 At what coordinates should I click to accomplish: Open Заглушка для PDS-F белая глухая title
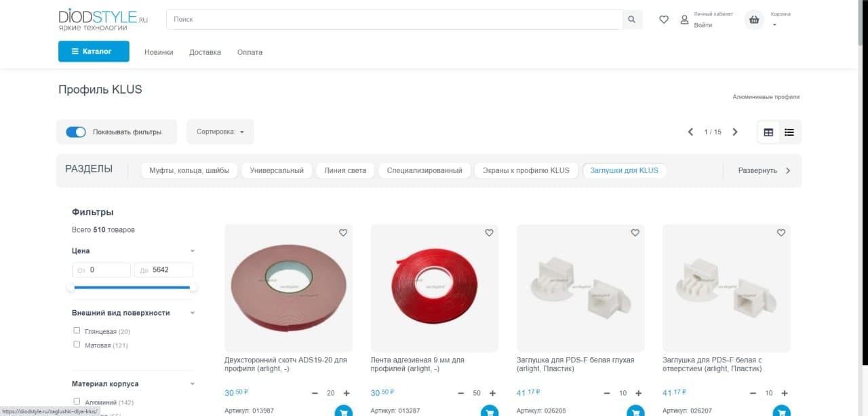coord(576,364)
